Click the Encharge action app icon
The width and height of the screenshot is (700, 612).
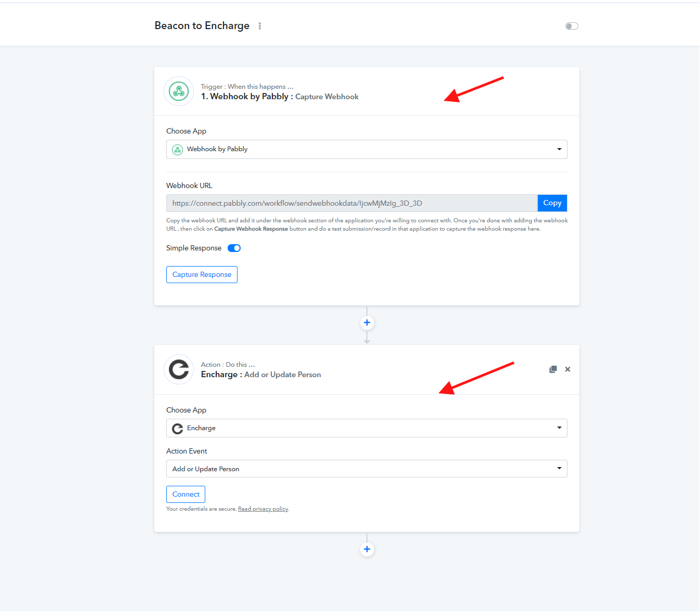[x=179, y=369]
